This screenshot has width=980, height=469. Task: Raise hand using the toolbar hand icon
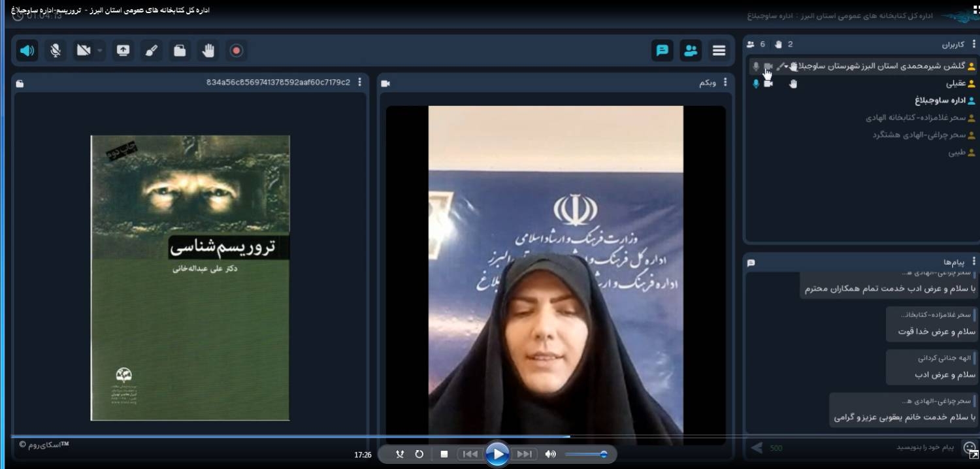[x=208, y=50]
